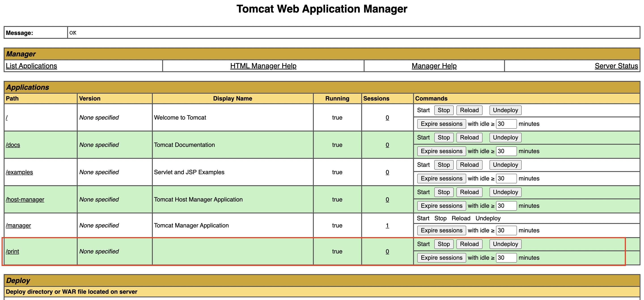View sessions count link for /examples

(x=387, y=172)
